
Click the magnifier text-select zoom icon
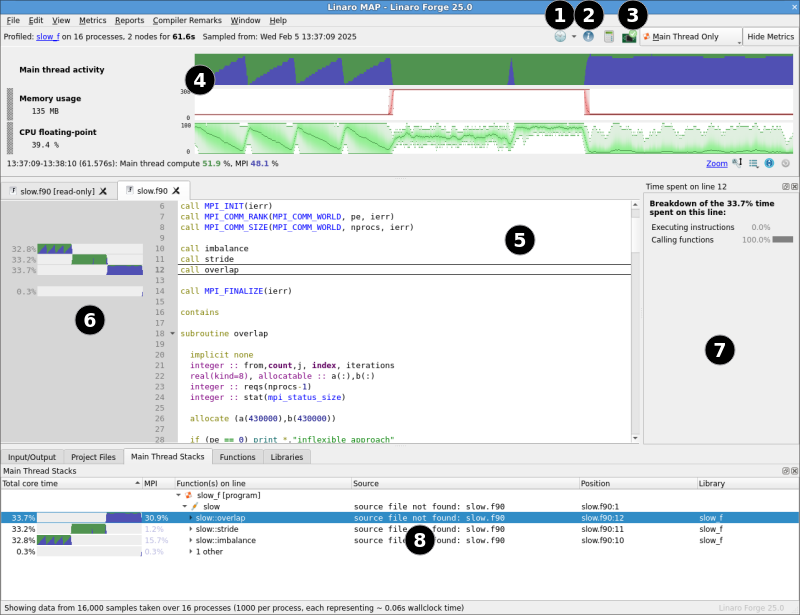[737, 163]
